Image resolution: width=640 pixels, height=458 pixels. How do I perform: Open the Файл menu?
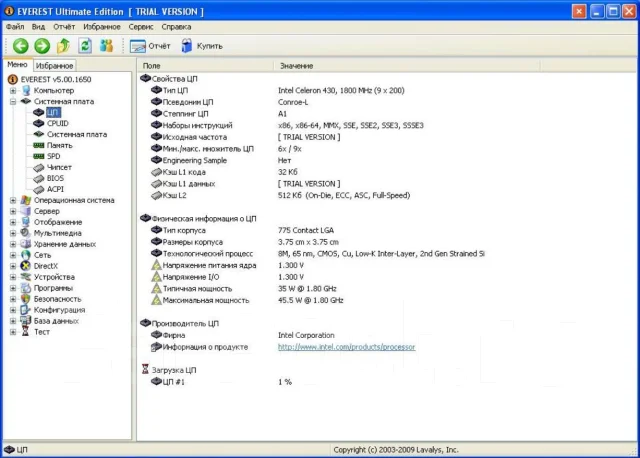pos(15,27)
